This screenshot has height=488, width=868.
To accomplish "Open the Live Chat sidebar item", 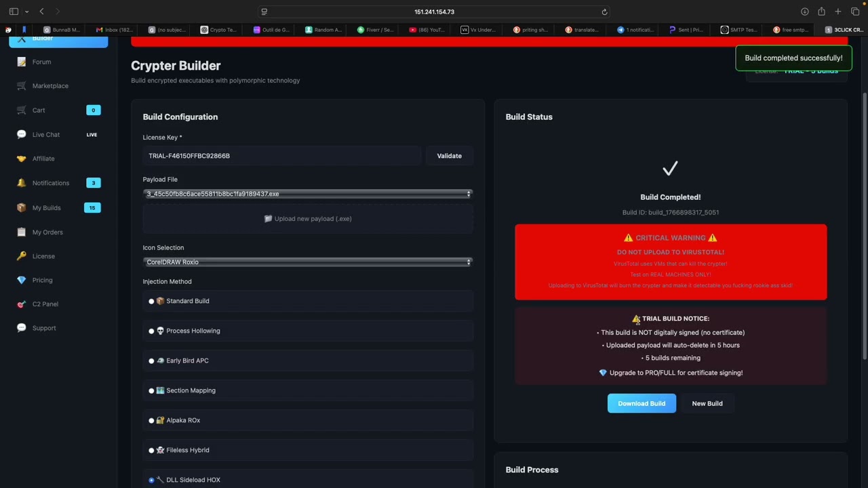I will (58, 134).
